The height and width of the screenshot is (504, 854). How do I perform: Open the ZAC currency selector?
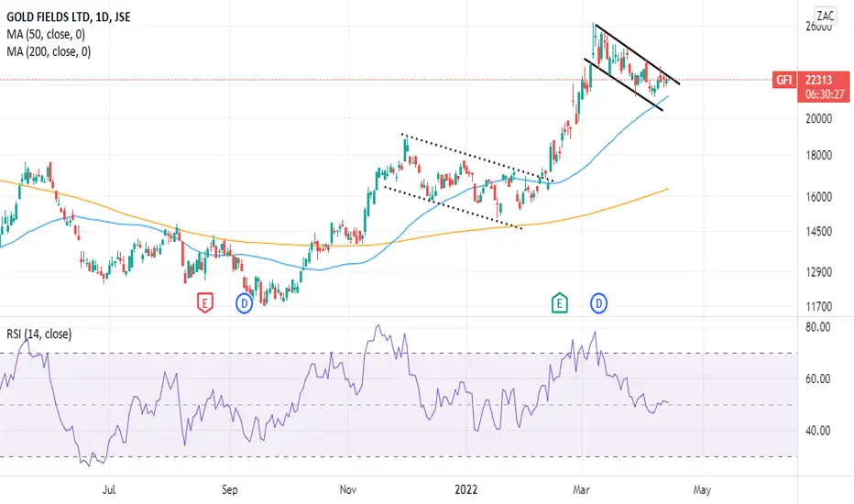825,16
